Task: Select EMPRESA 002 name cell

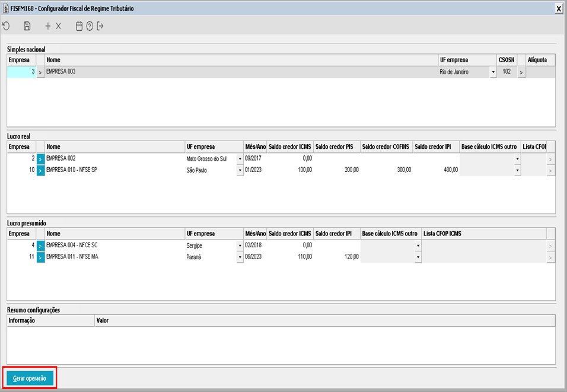Action: [x=115, y=158]
